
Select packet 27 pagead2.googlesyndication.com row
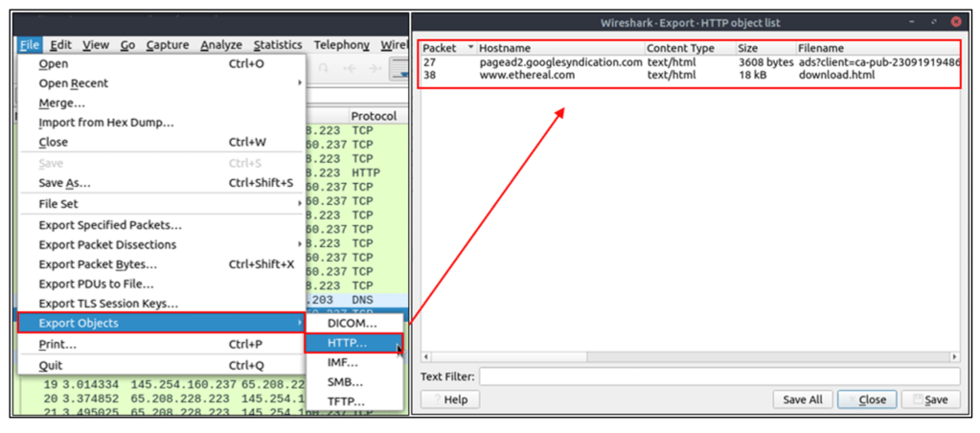pyautogui.click(x=688, y=62)
